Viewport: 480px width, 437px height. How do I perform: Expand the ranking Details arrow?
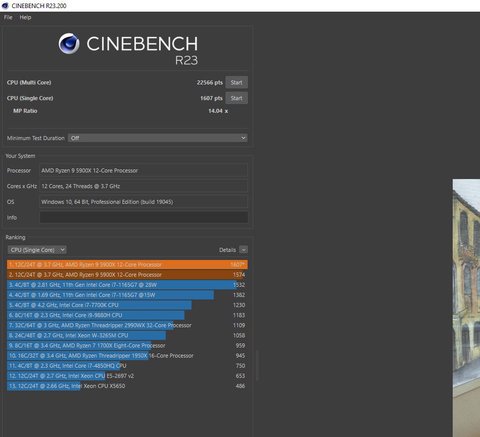[x=244, y=250]
